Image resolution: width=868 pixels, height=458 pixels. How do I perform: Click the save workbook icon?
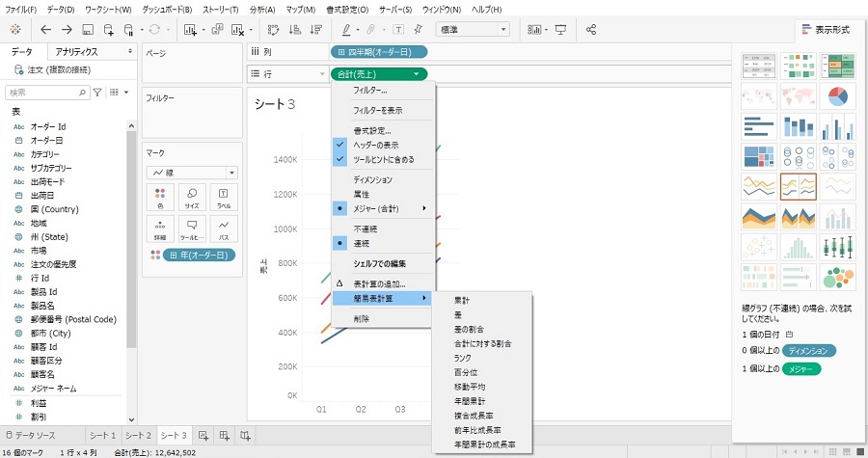point(89,30)
